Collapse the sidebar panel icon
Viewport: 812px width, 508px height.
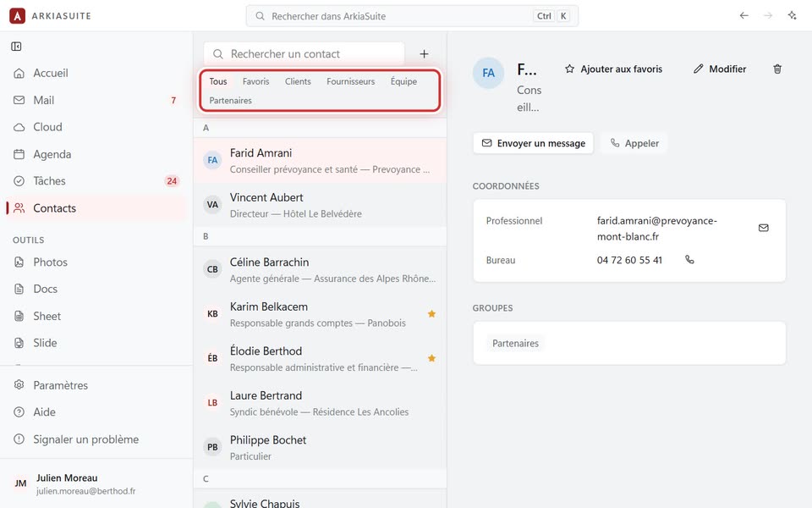(16, 47)
